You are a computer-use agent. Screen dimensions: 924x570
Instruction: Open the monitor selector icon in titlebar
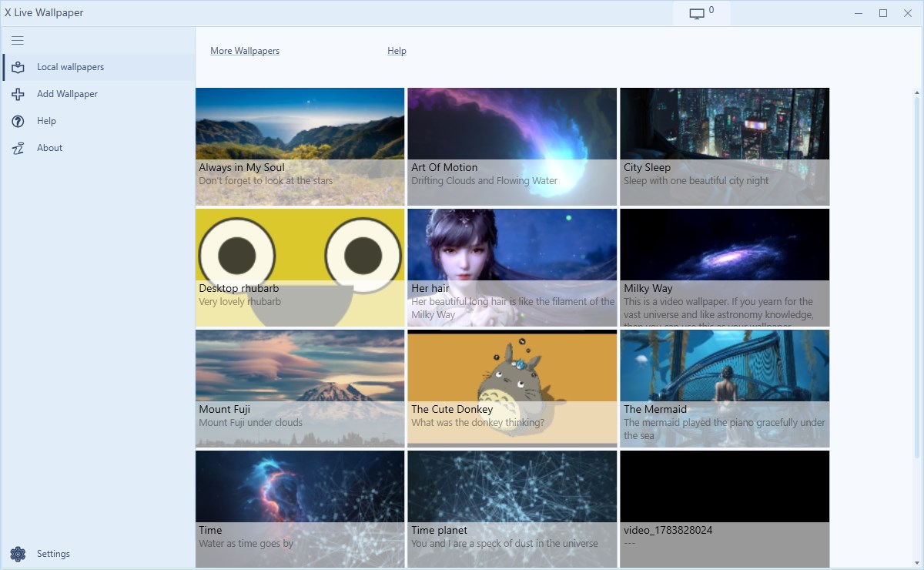coord(697,13)
